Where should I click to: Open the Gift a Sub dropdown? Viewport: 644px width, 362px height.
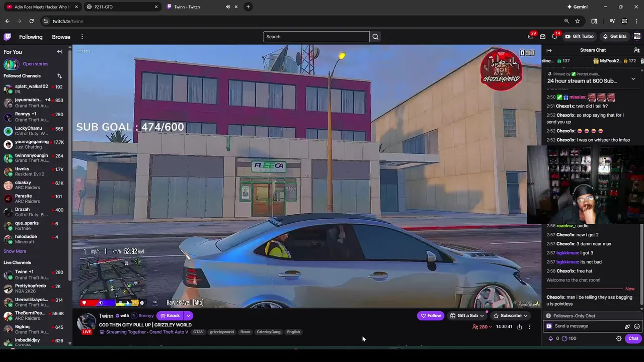[x=467, y=316]
